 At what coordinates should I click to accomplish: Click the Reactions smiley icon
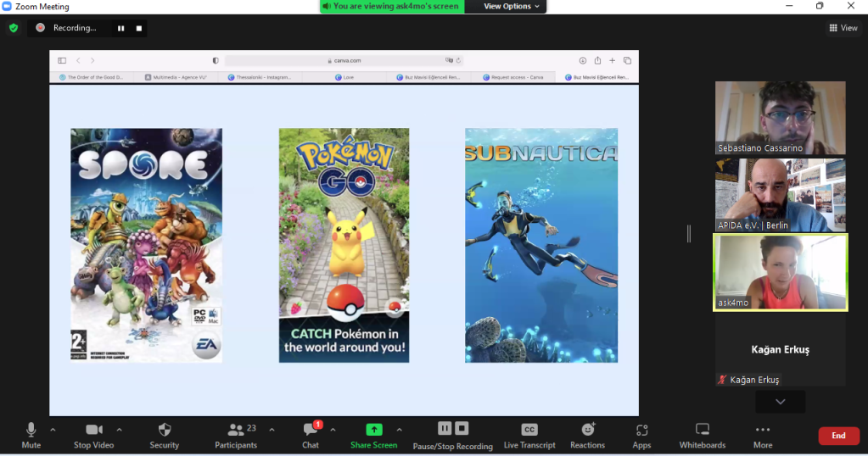coord(587,430)
